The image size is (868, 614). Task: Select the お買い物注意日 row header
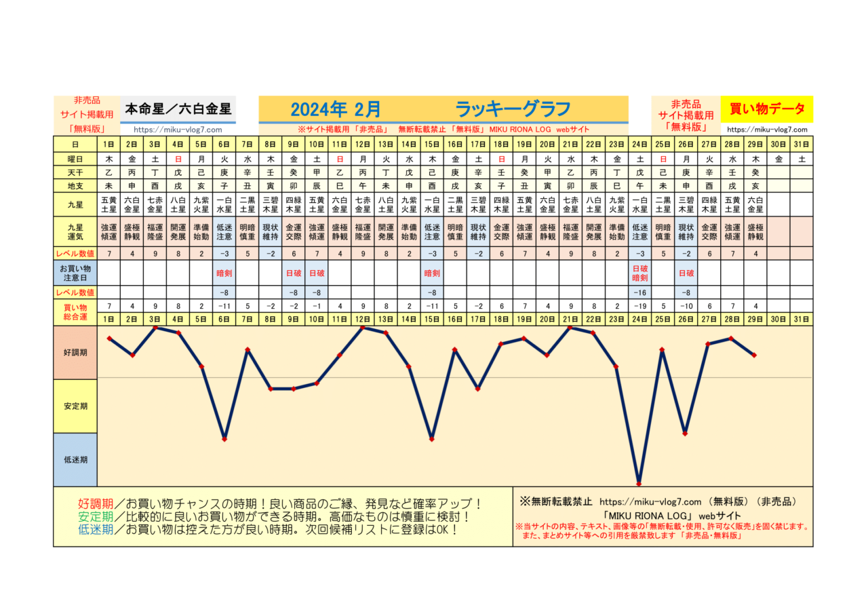pos(75,273)
